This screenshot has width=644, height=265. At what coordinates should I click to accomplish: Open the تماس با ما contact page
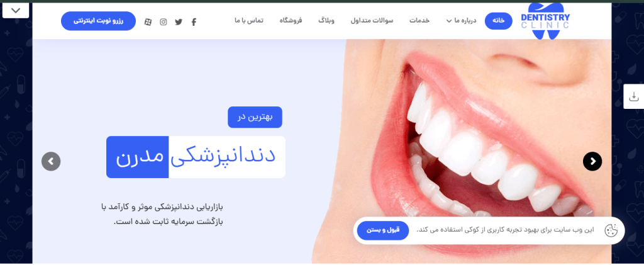click(x=249, y=21)
